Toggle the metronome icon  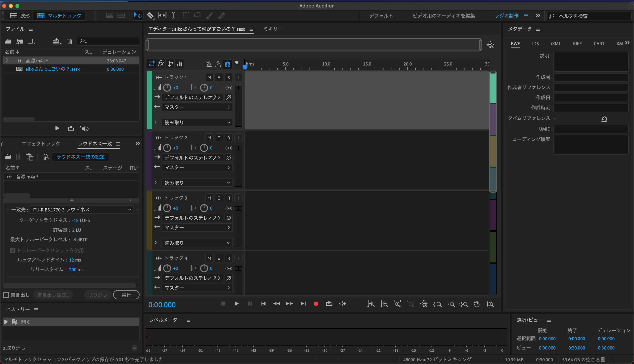coord(209,64)
